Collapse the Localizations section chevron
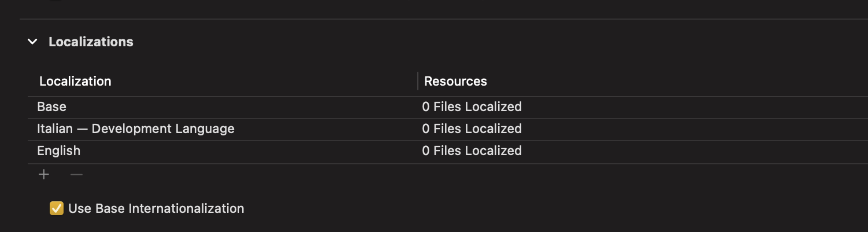The height and width of the screenshot is (232, 868). (32, 42)
